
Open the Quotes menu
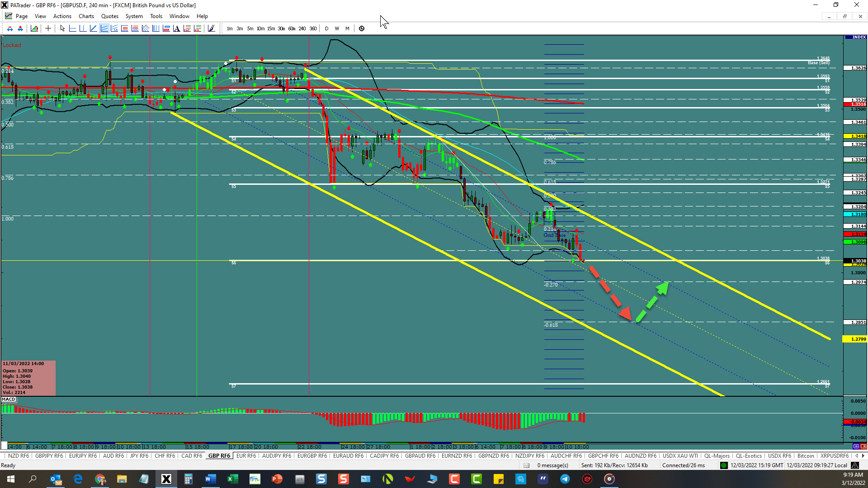110,16
